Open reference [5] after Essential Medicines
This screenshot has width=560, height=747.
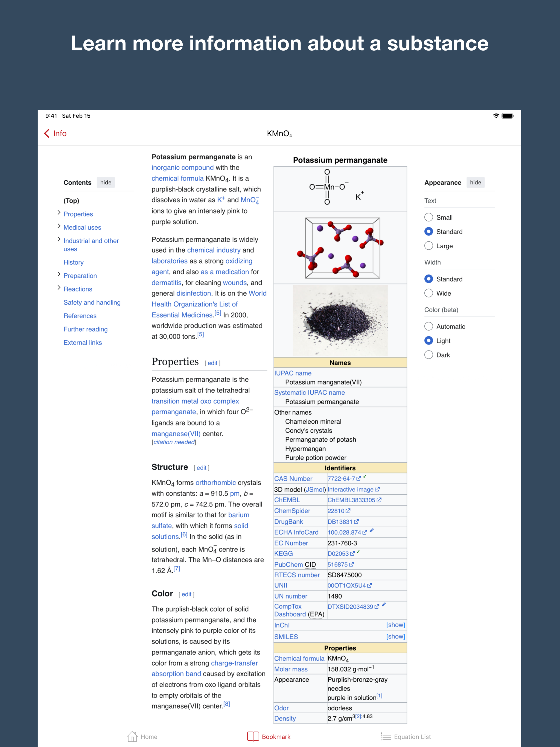(218, 313)
